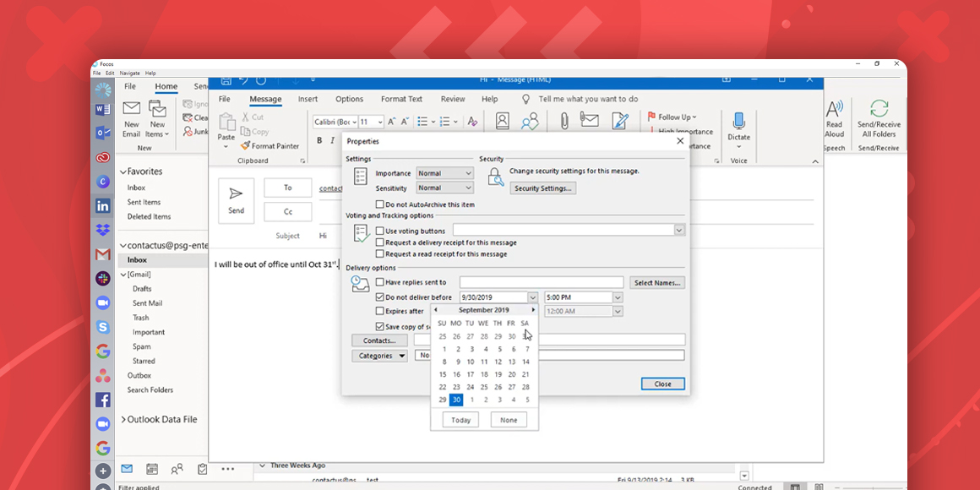Enable Use voting buttons checkbox
The height and width of the screenshot is (490, 980).
pyautogui.click(x=379, y=231)
